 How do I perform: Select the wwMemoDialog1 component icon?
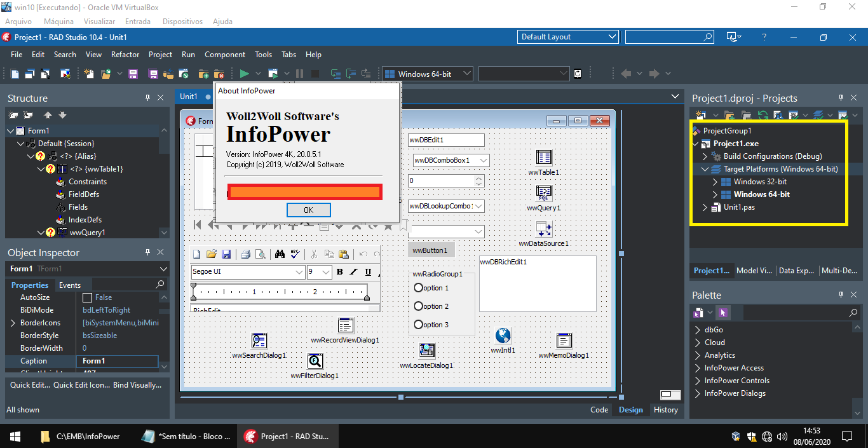pyautogui.click(x=564, y=340)
